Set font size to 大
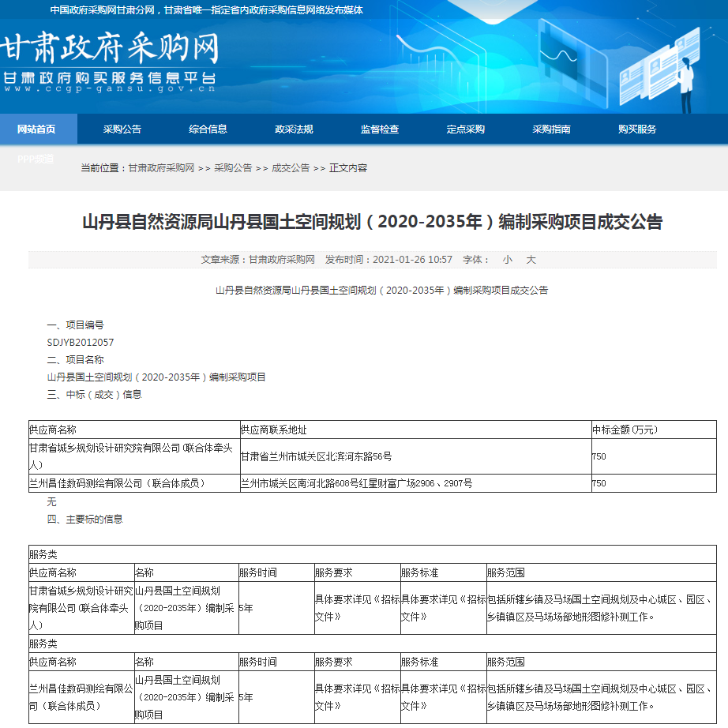The image size is (728, 728). click(531, 260)
